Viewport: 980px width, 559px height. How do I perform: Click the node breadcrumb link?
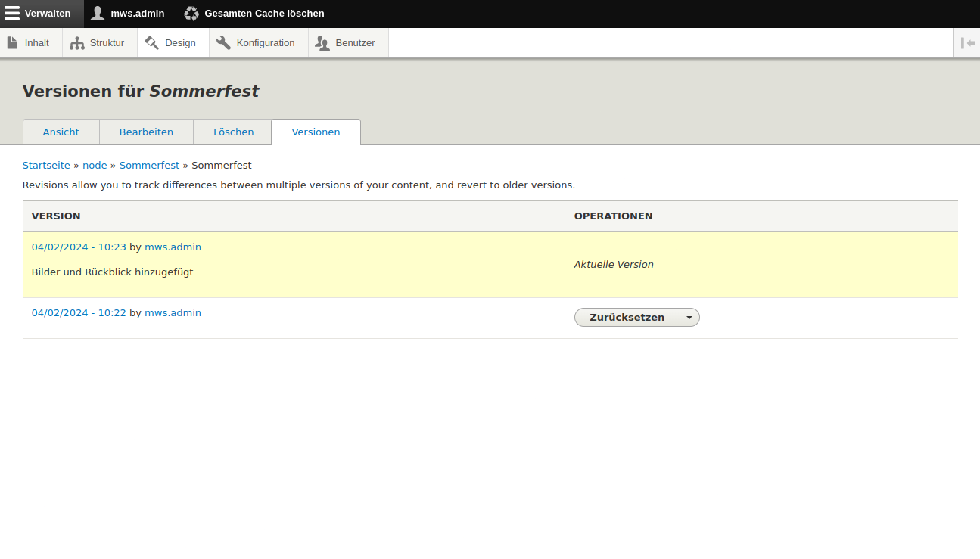pyautogui.click(x=95, y=166)
